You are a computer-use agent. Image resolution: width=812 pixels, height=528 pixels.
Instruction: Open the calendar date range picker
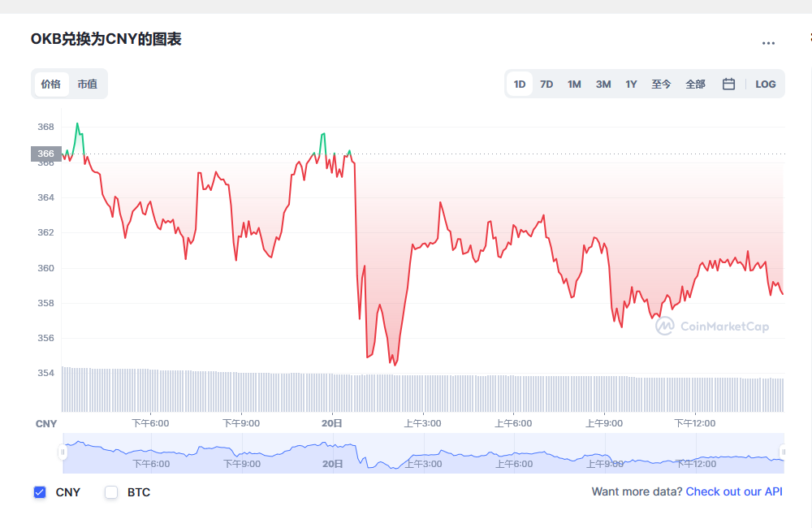click(x=728, y=84)
